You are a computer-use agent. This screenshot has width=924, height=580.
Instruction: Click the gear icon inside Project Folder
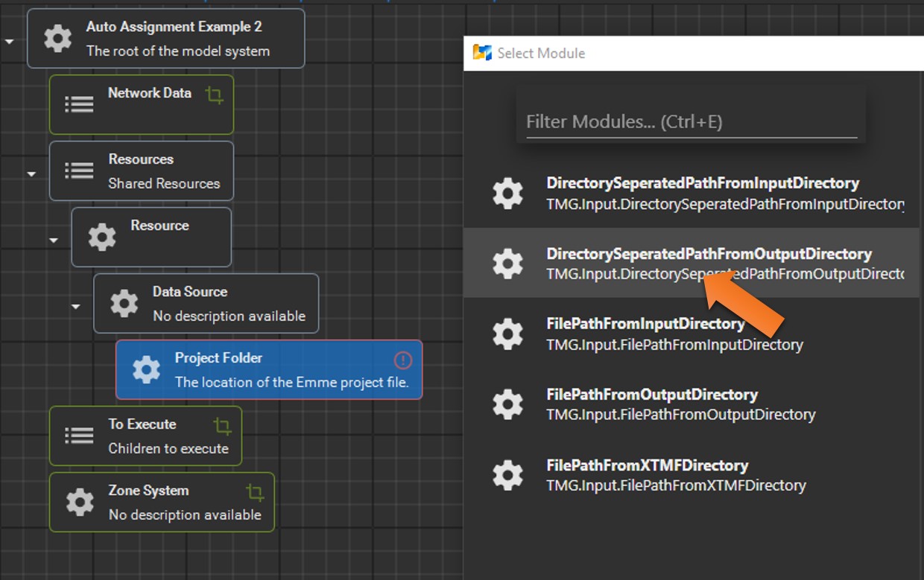pyautogui.click(x=145, y=369)
